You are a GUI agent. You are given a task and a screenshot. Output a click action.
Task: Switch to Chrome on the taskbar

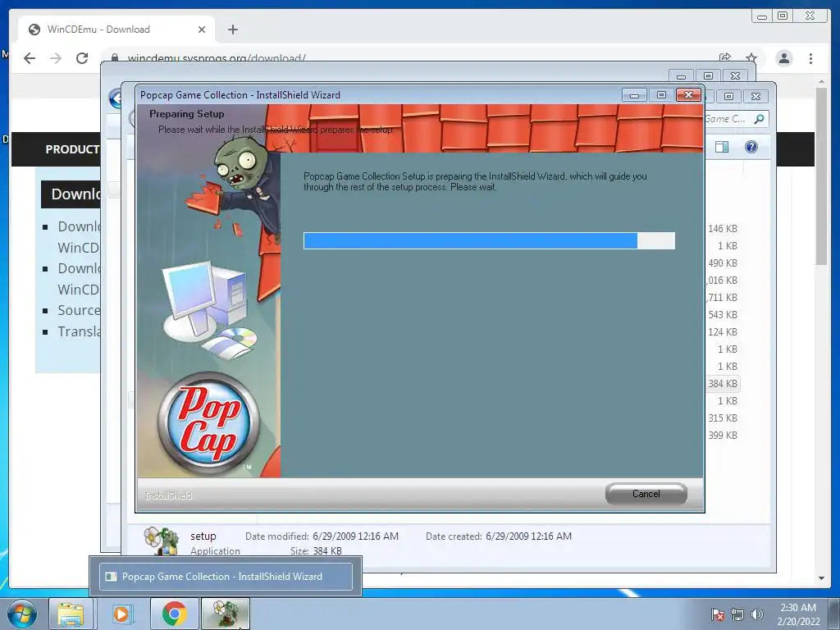coord(174,614)
